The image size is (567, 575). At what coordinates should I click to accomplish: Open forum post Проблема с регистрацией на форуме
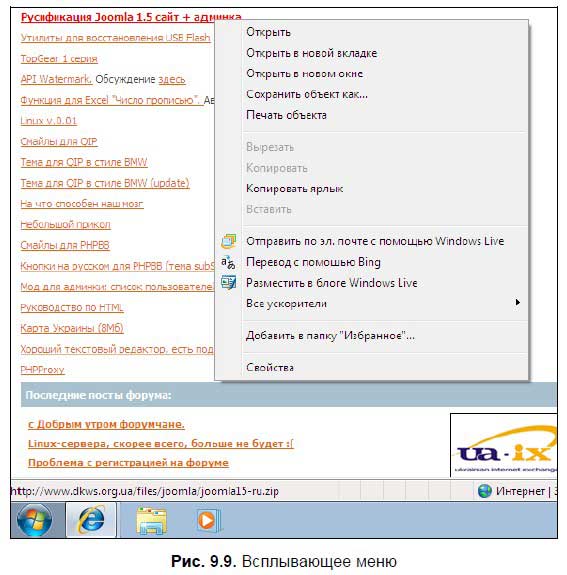(128, 463)
